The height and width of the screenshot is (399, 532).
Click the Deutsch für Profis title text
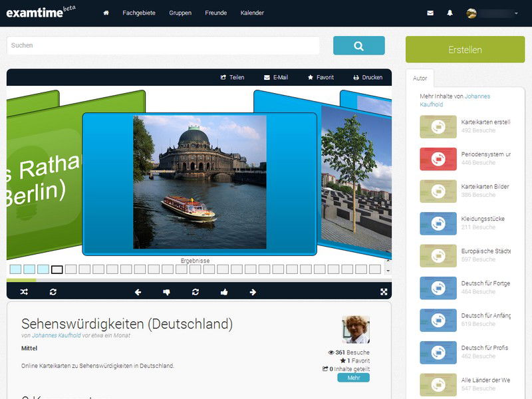click(x=485, y=348)
